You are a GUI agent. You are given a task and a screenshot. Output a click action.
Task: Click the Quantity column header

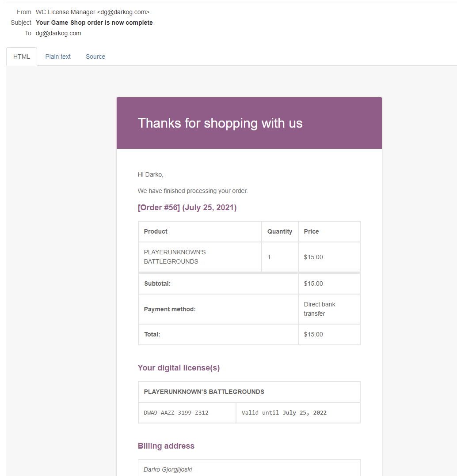click(279, 231)
